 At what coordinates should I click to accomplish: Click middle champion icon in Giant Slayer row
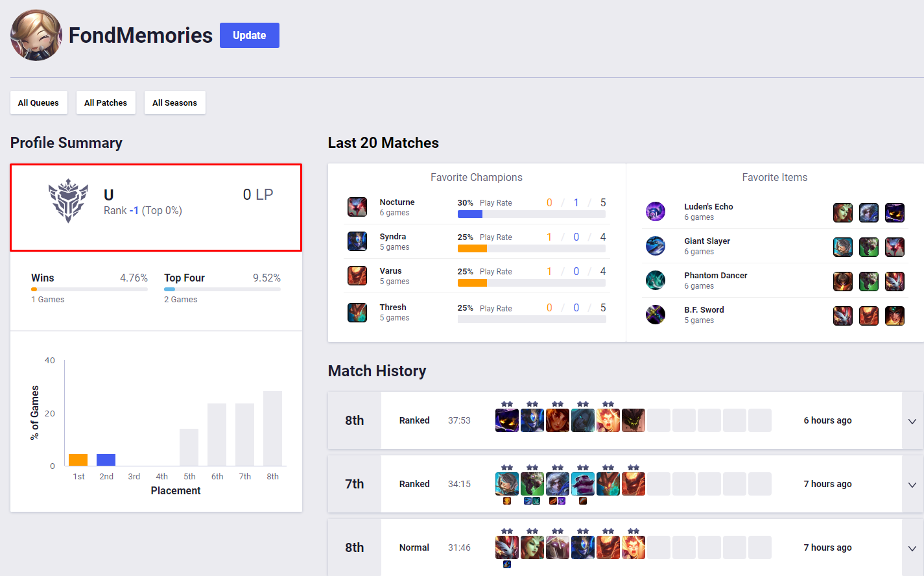click(x=869, y=247)
